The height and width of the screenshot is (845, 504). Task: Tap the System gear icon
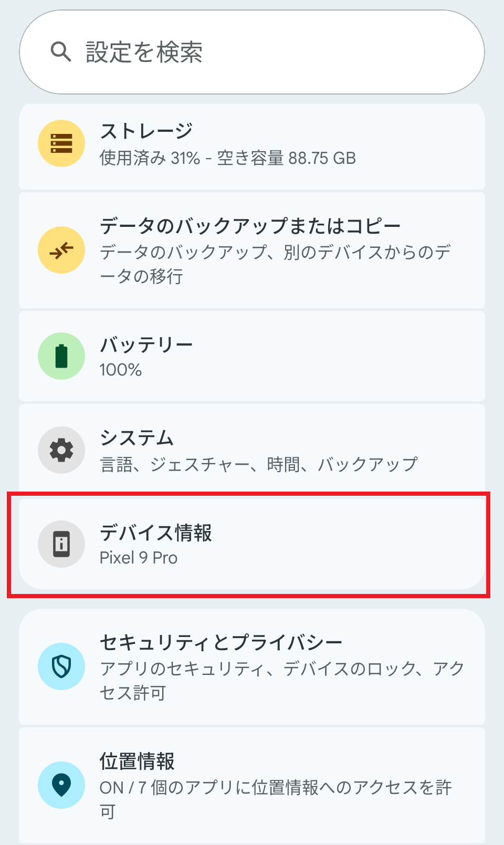61,450
